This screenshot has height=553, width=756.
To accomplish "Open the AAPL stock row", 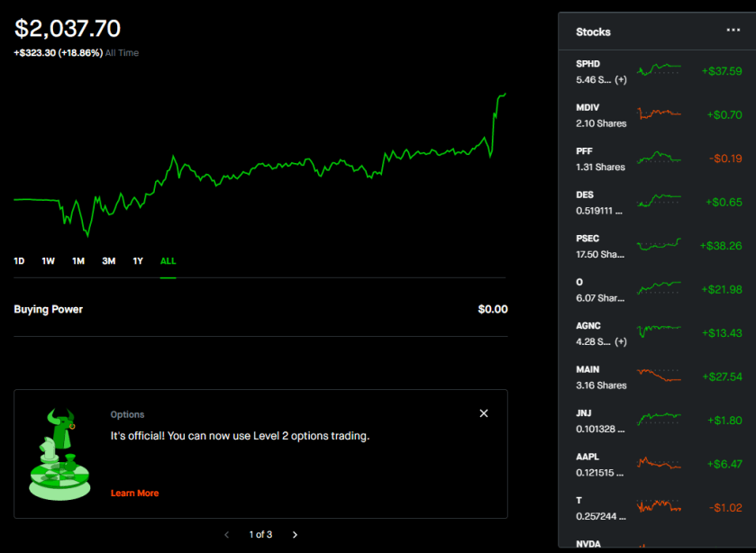I will pyautogui.click(x=601, y=464).
